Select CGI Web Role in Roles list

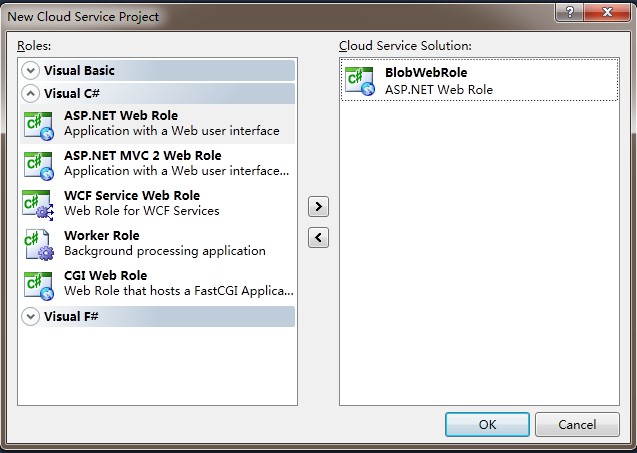pos(105,276)
